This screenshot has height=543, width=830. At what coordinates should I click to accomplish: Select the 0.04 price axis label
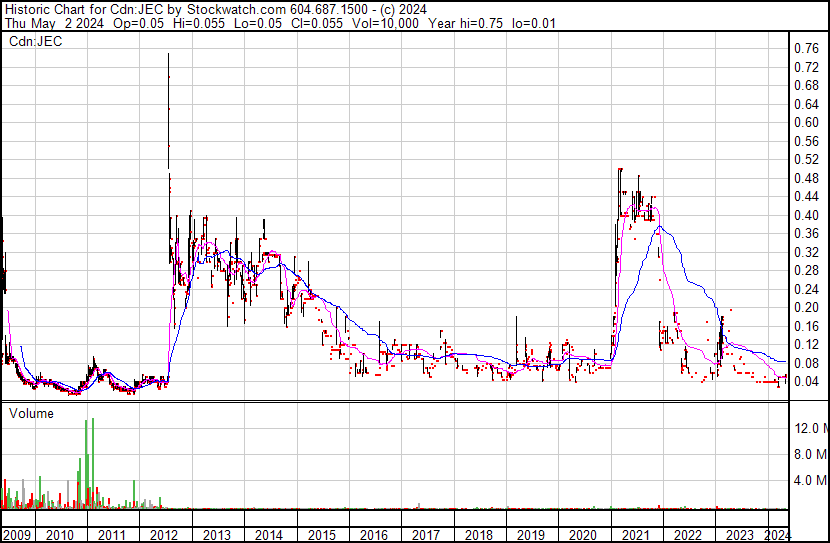pos(806,382)
